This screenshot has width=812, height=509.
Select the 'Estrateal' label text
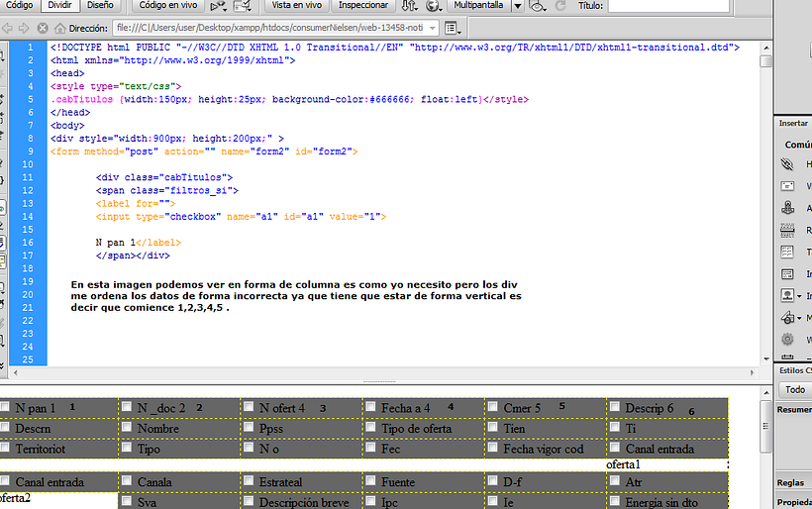[x=280, y=482]
